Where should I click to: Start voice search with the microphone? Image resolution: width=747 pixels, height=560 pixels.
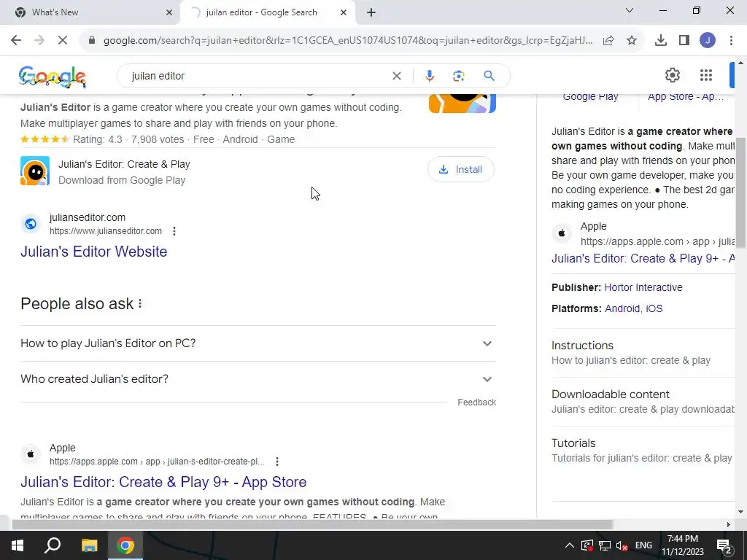point(429,76)
